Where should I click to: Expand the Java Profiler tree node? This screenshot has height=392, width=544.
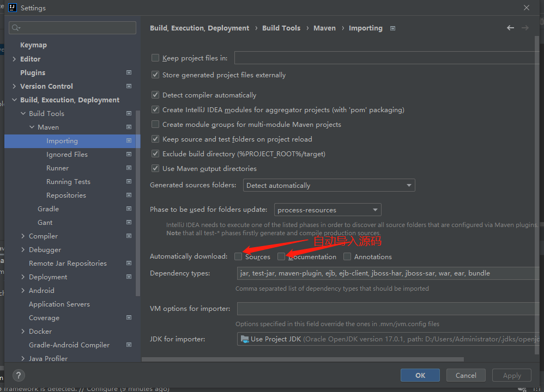23,358
